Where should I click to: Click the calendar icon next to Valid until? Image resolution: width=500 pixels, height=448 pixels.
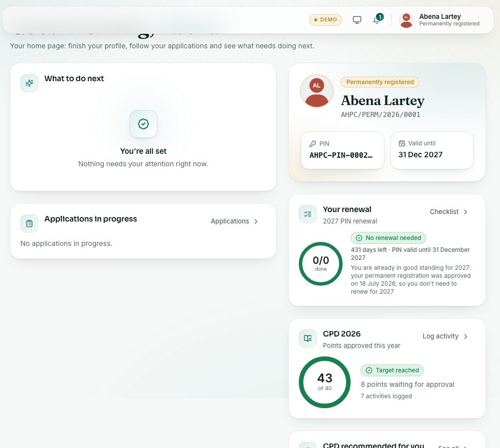tap(402, 143)
